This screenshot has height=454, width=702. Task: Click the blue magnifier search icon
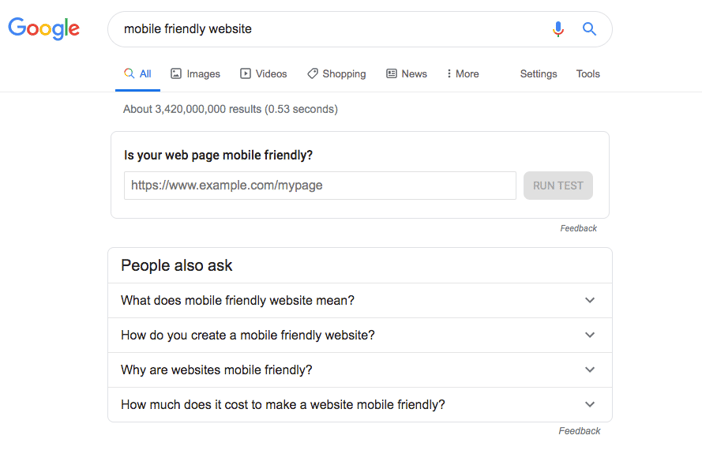point(590,30)
